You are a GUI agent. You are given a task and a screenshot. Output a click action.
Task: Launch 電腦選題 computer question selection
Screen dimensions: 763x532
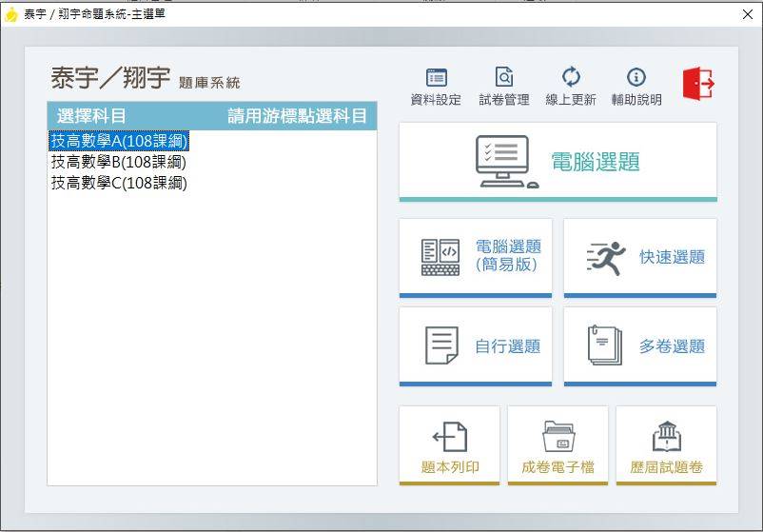point(558,162)
